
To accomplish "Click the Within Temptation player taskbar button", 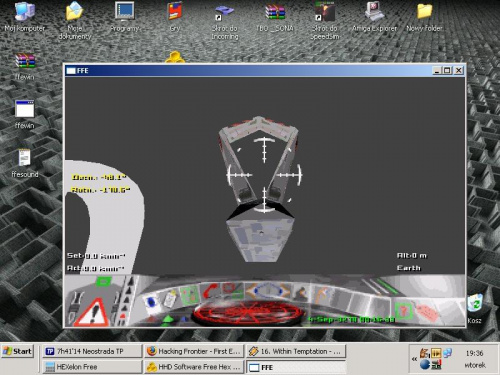I will tap(296, 351).
